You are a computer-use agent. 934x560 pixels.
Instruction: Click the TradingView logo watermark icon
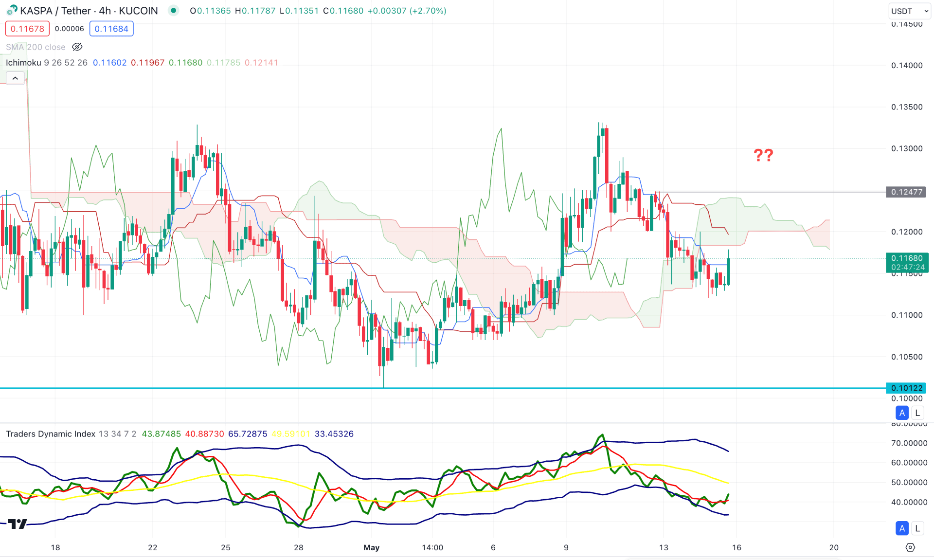pos(17,524)
